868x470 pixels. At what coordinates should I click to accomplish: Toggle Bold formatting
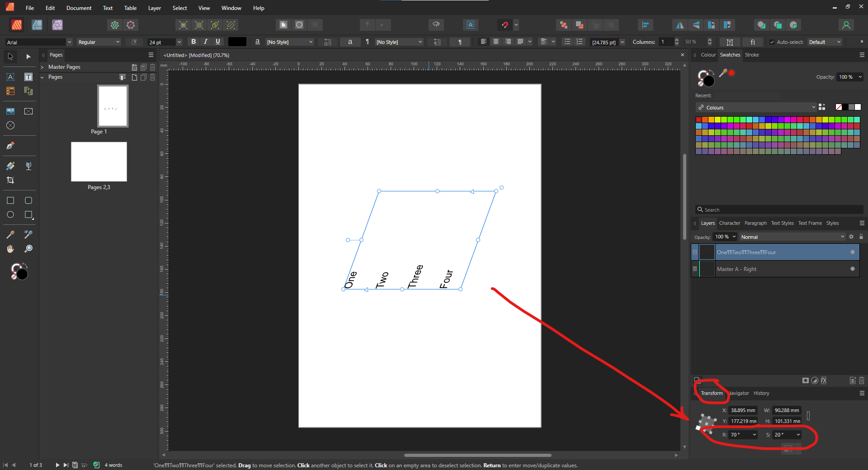pyautogui.click(x=193, y=42)
